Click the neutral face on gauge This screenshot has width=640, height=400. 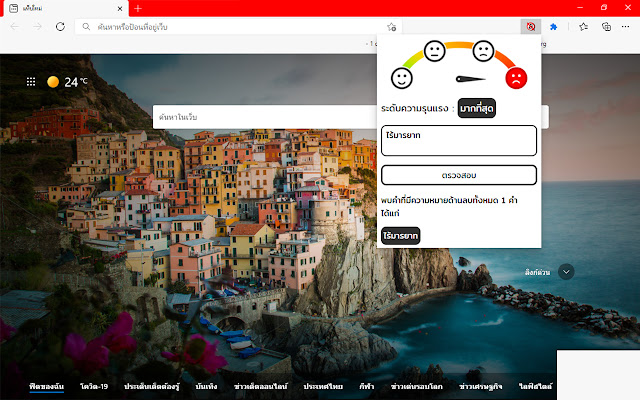coord(434,51)
